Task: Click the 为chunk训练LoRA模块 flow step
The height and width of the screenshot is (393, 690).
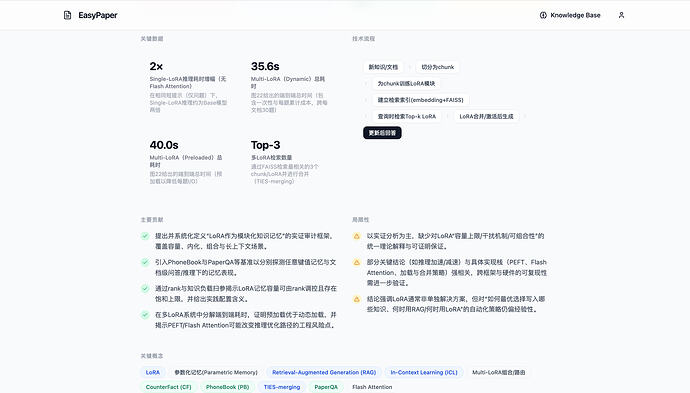Action: point(406,83)
